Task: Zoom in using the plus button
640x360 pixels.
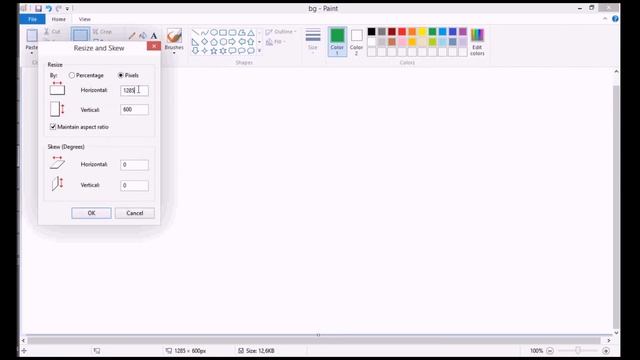Action: click(x=606, y=351)
